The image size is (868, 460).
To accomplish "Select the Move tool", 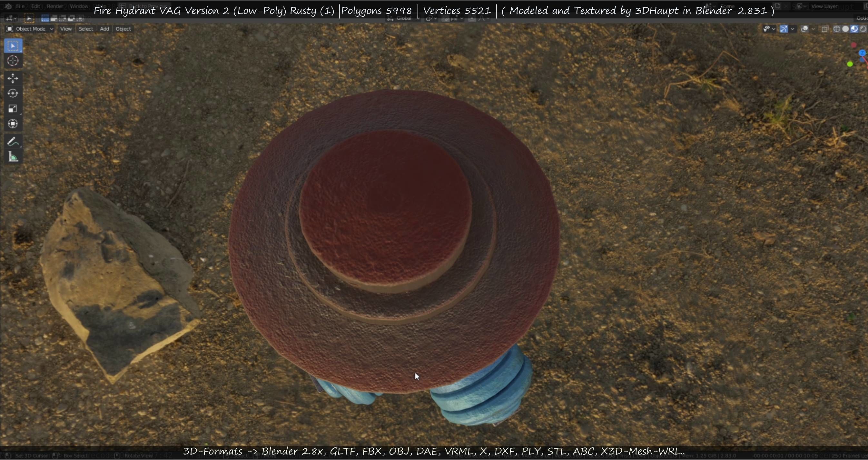I will (x=13, y=78).
